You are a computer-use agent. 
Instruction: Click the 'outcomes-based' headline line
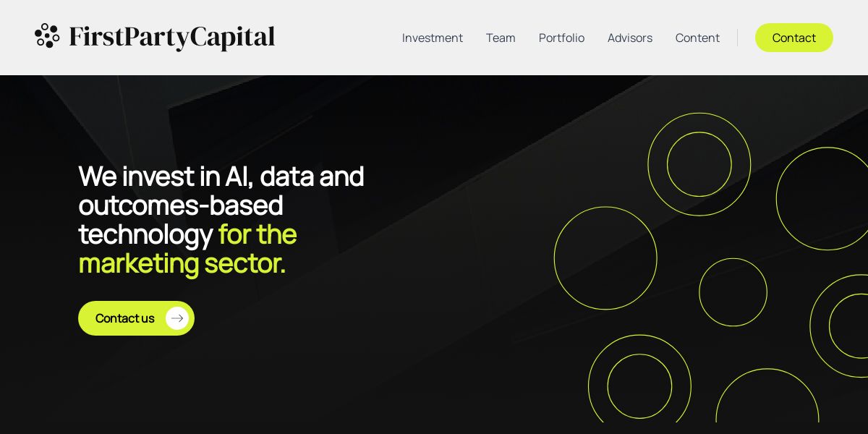180,205
